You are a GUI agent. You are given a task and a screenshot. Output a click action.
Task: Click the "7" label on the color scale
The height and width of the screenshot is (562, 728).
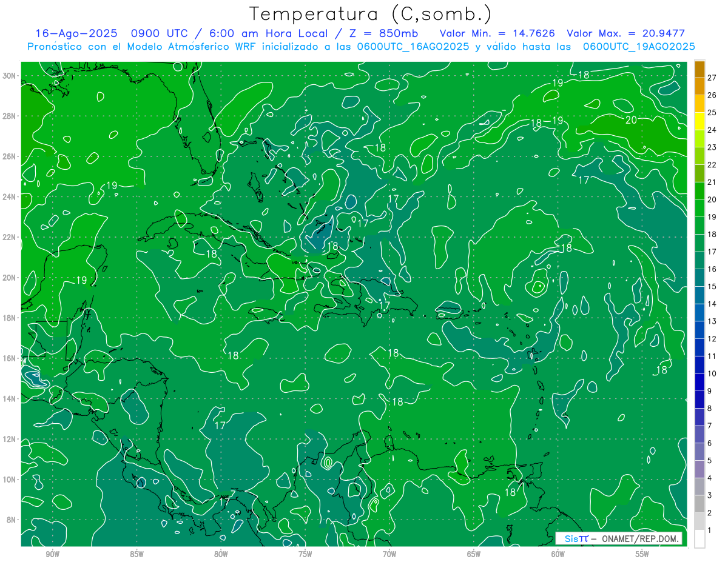point(710,426)
